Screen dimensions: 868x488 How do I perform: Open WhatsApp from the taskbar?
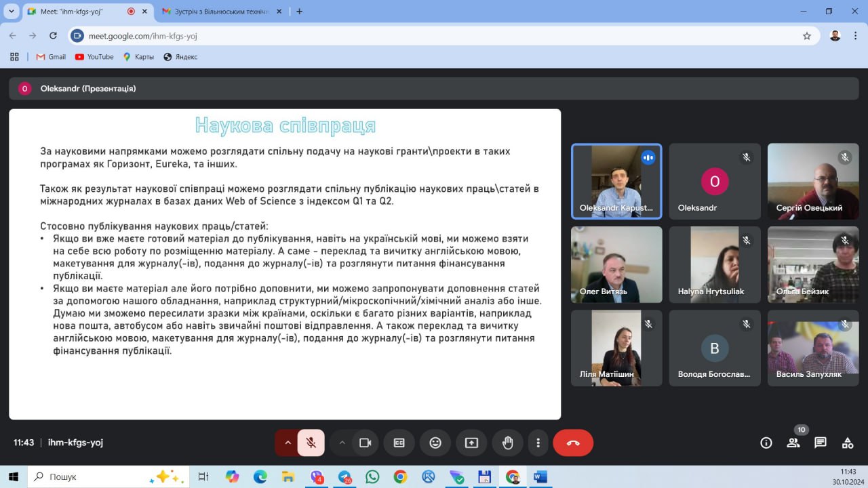coord(372,477)
